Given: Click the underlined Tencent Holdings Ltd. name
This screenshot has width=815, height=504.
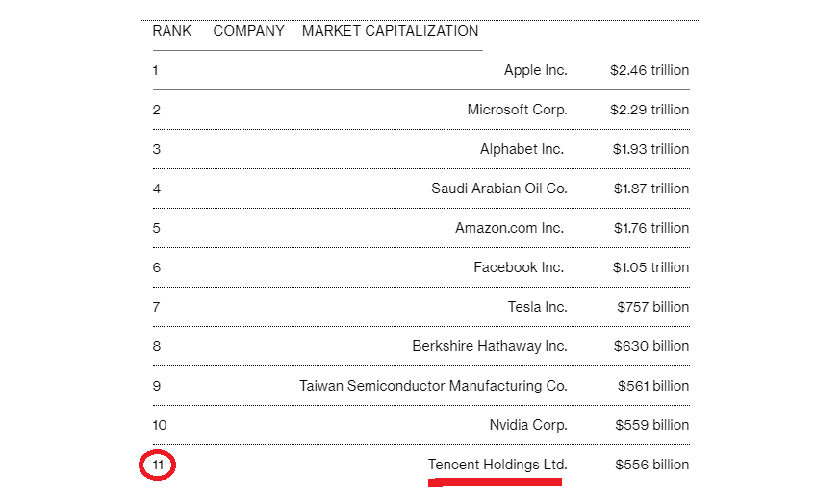Looking at the screenshot, I should 497,465.
